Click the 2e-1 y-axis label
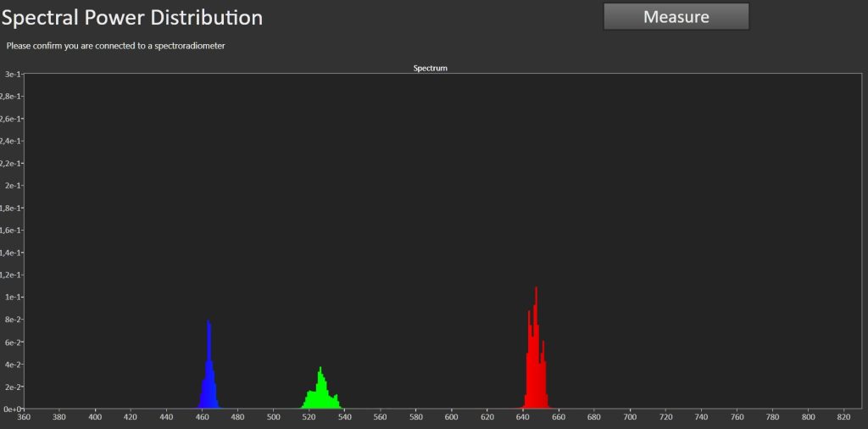868x429 pixels. click(x=11, y=186)
